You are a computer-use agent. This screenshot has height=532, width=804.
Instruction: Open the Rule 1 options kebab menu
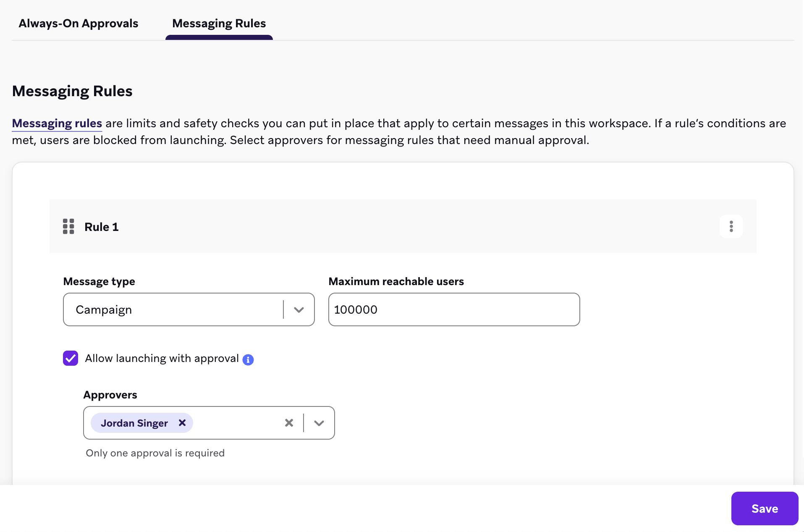click(x=731, y=226)
